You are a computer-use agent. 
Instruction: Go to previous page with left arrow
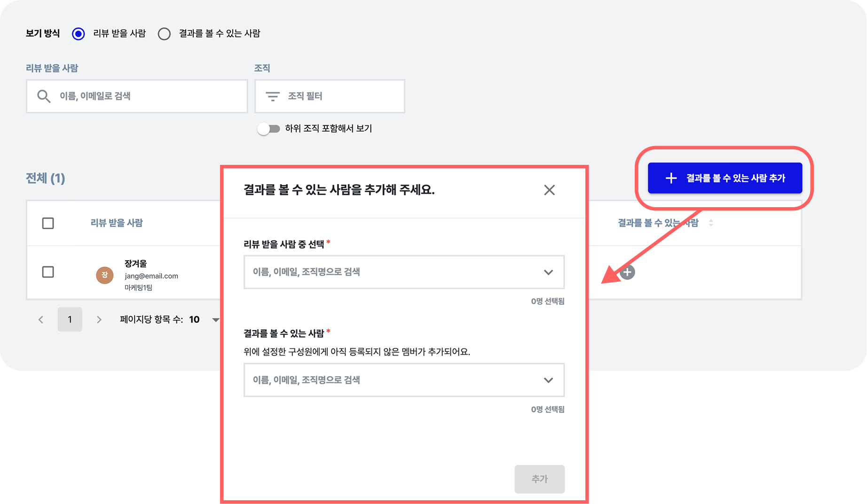41,320
